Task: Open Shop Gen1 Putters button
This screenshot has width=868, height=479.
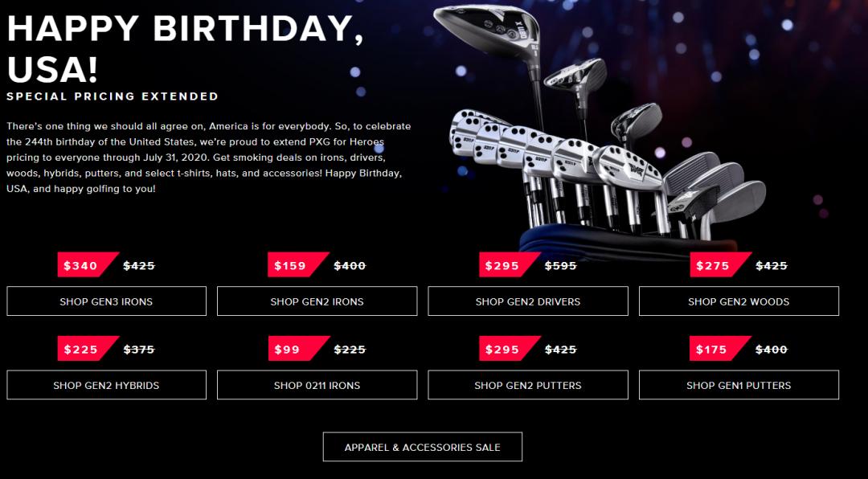Action: point(739,385)
